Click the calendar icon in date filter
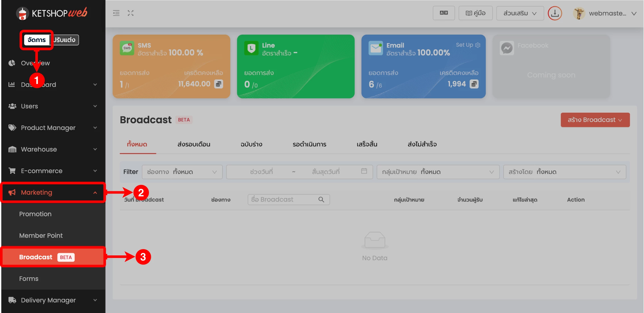 click(x=364, y=171)
